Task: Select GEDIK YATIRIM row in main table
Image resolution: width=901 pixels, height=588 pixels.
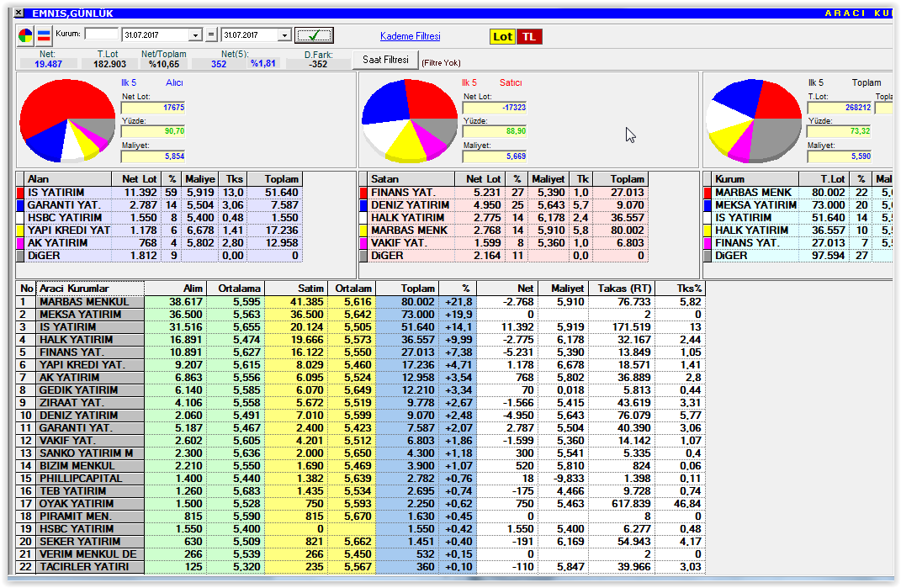Action: point(360,390)
